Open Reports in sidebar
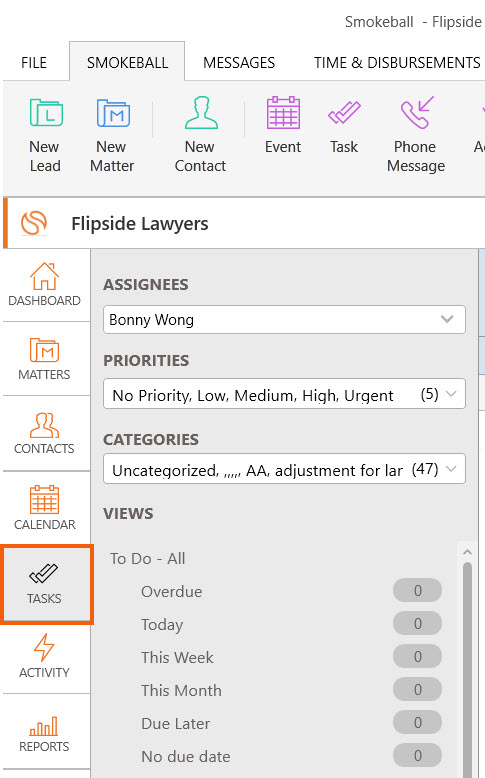Image resolution: width=485 pixels, height=778 pixels. 45,734
